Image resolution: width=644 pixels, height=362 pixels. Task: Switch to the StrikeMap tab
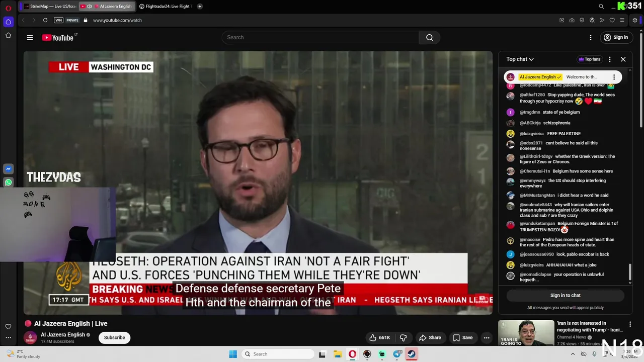pyautogui.click(x=49, y=7)
